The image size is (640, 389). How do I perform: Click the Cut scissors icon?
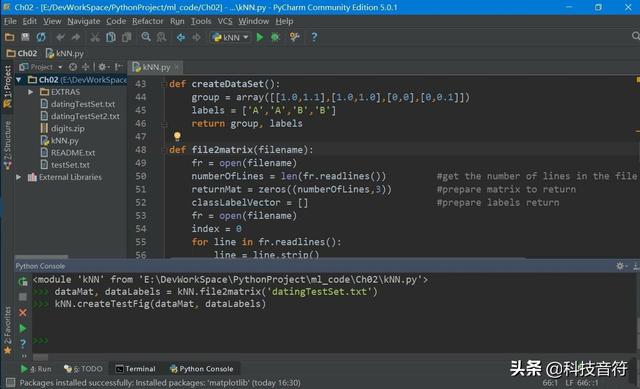click(x=95, y=37)
